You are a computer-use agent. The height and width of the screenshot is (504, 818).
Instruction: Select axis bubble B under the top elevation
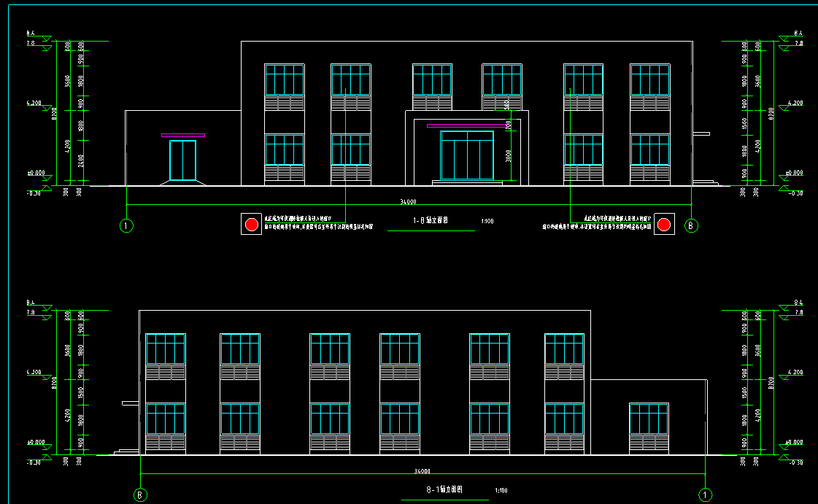click(692, 226)
